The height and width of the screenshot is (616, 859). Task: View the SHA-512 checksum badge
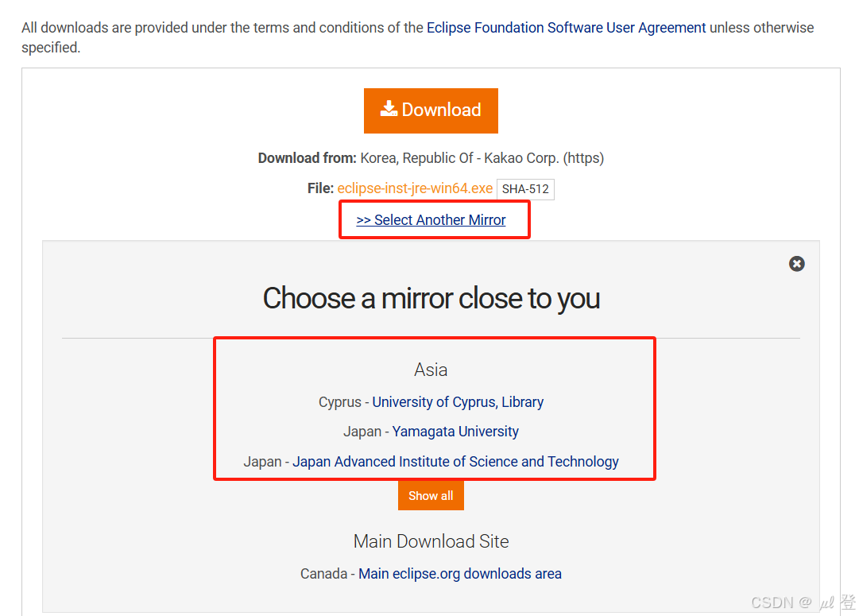(x=525, y=189)
